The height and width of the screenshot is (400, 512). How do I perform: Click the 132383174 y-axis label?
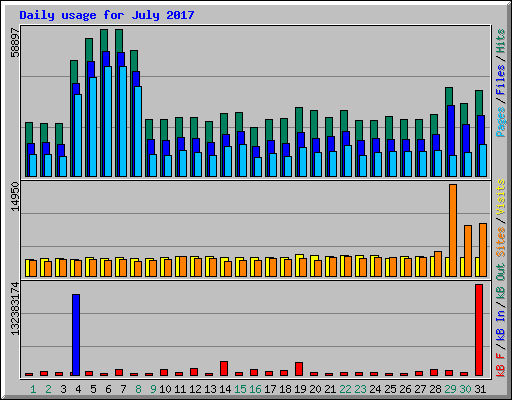pos(15,309)
